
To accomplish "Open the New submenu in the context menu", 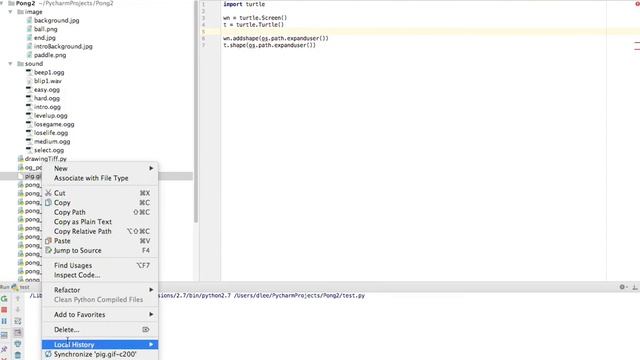I will (x=100, y=169).
